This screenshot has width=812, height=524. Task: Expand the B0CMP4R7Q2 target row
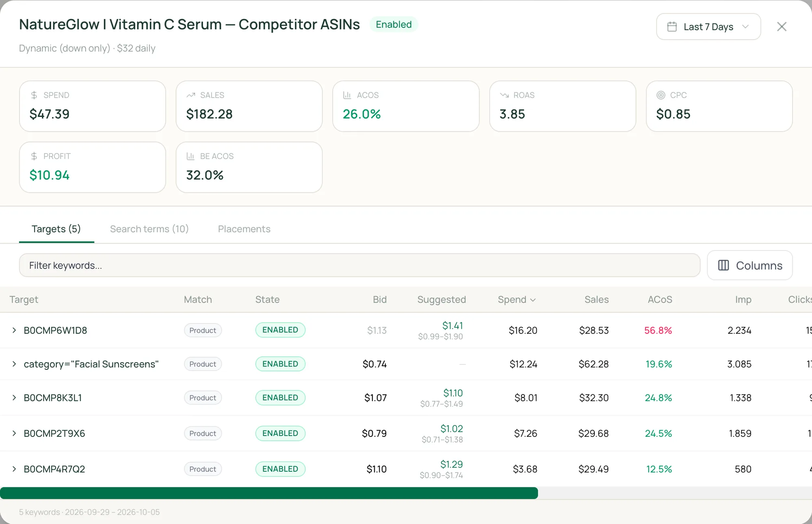coord(14,469)
